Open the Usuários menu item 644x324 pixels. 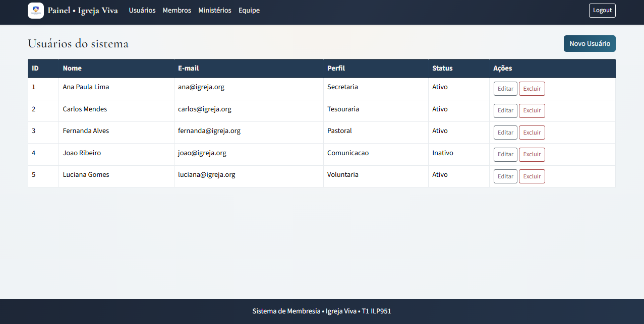click(x=142, y=11)
